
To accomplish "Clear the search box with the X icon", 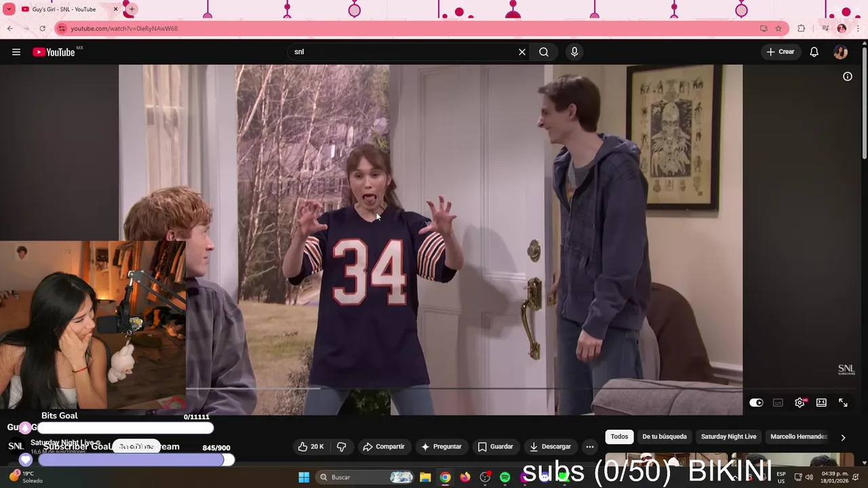I will [522, 52].
